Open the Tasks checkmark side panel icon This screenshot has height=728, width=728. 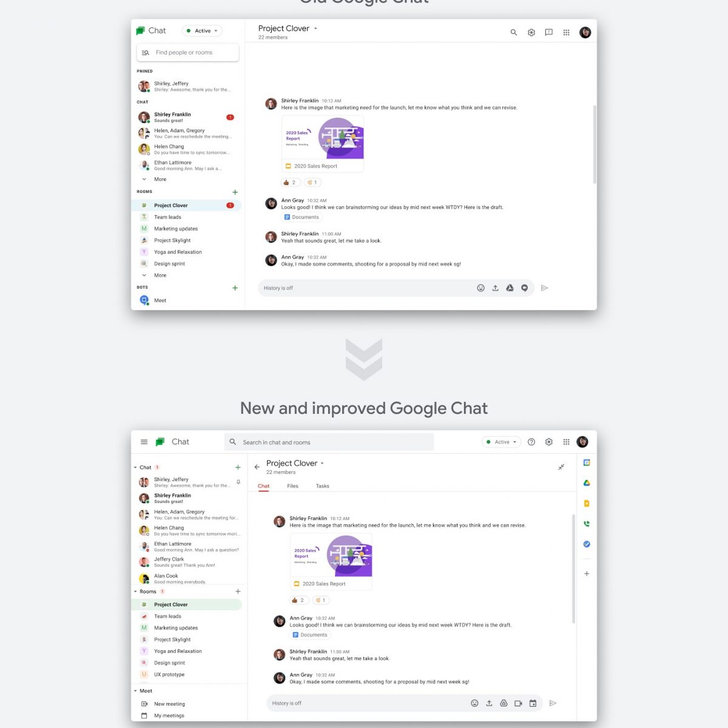click(x=587, y=544)
